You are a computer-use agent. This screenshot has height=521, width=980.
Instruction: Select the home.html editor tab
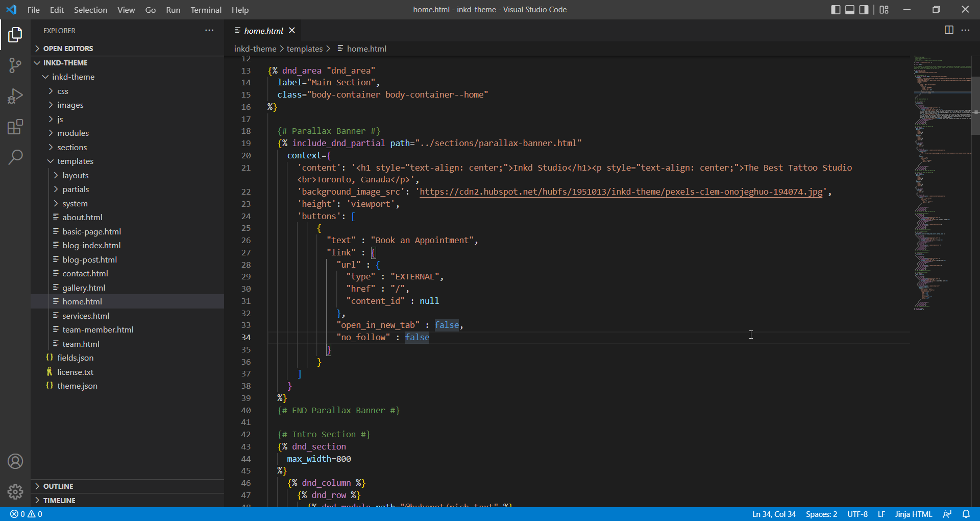pyautogui.click(x=263, y=31)
